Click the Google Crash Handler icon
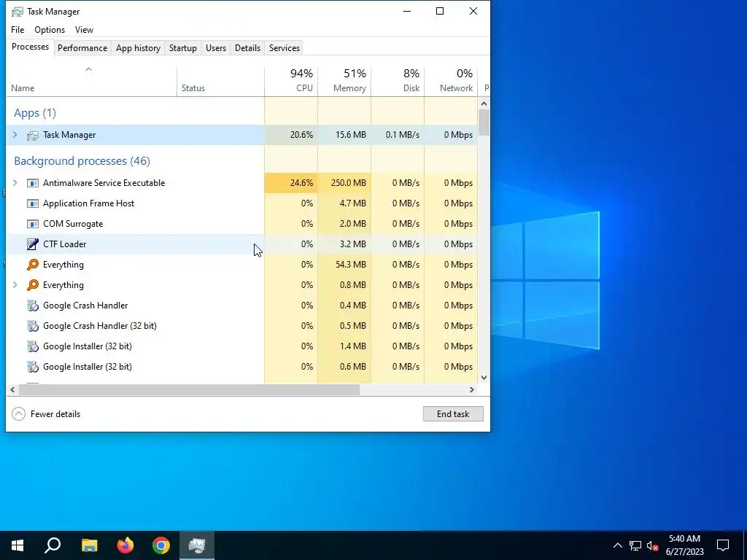747x560 pixels. (32, 306)
